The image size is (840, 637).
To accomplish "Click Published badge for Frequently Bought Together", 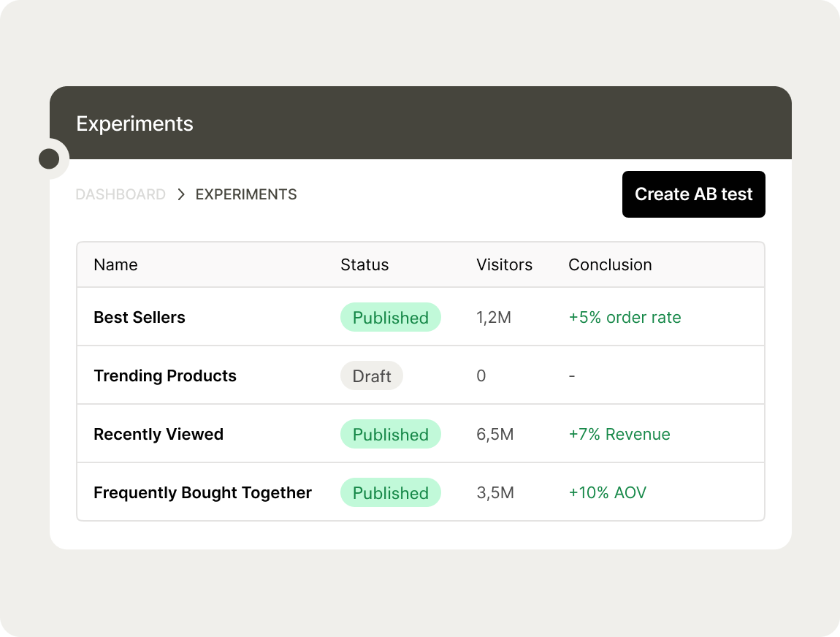I will pyautogui.click(x=390, y=493).
